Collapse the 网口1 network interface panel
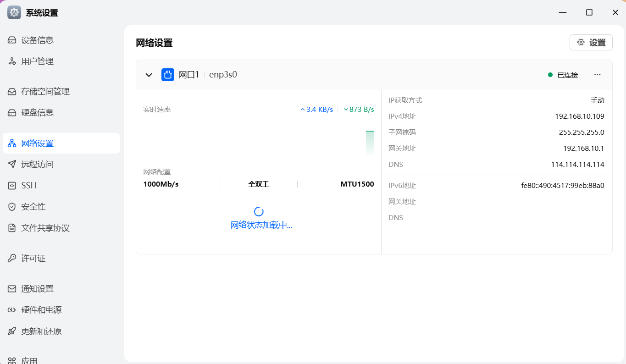Viewport: 626px width, 364px height. pyautogui.click(x=149, y=75)
